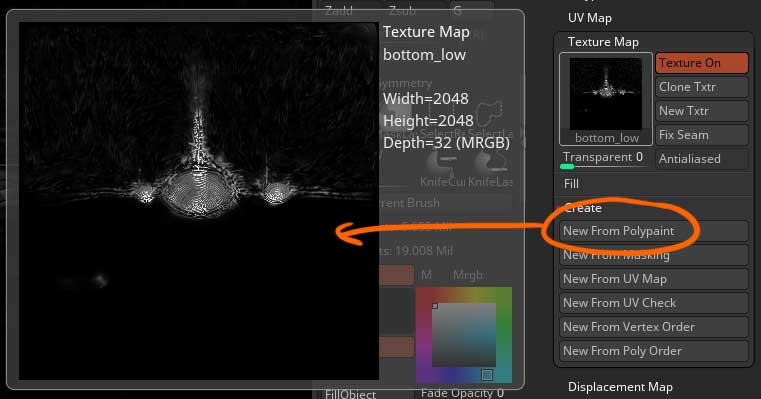This screenshot has width=761, height=399.
Task: Click the FillObject button
Action: click(x=350, y=394)
